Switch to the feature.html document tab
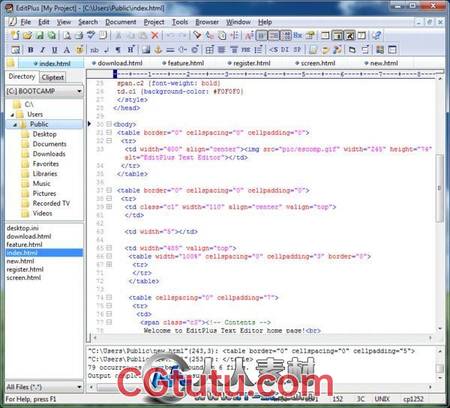The image size is (450, 408). click(183, 63)
